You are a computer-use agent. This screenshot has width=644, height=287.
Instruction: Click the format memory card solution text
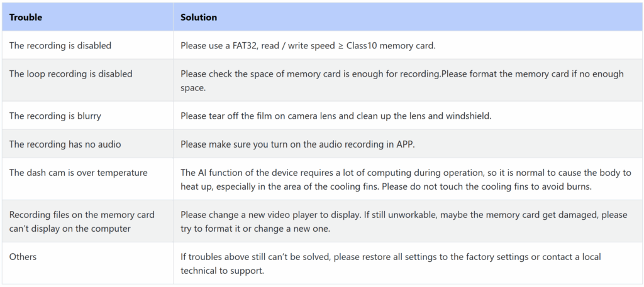(x=402, y=81)
